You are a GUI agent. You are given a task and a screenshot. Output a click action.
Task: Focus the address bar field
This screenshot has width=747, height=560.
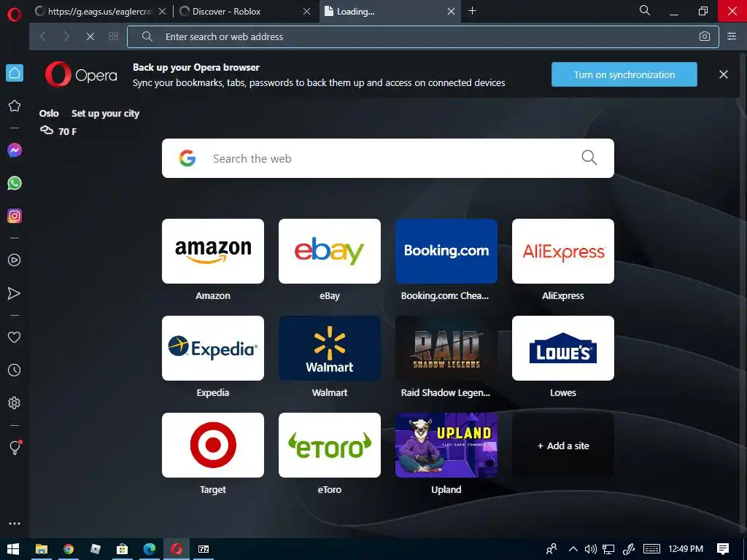click(x=422, y=36)
